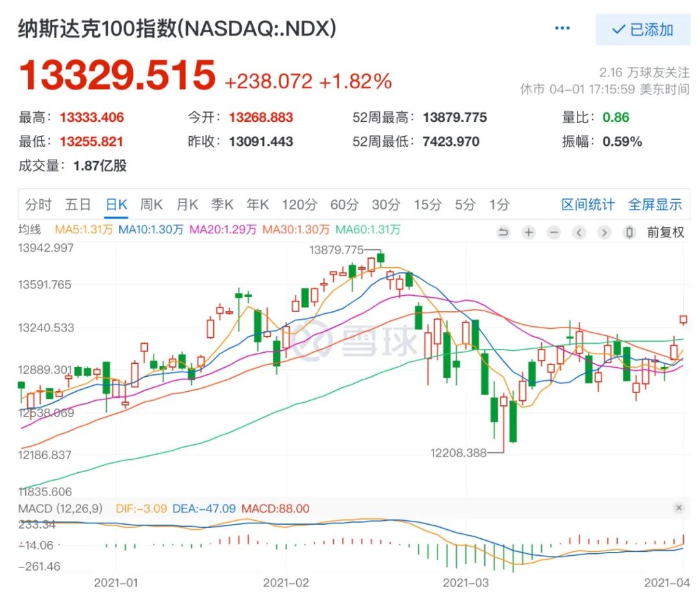Click the 13591.765 price axis label
The image size is (700, 598).
[44, 285]
